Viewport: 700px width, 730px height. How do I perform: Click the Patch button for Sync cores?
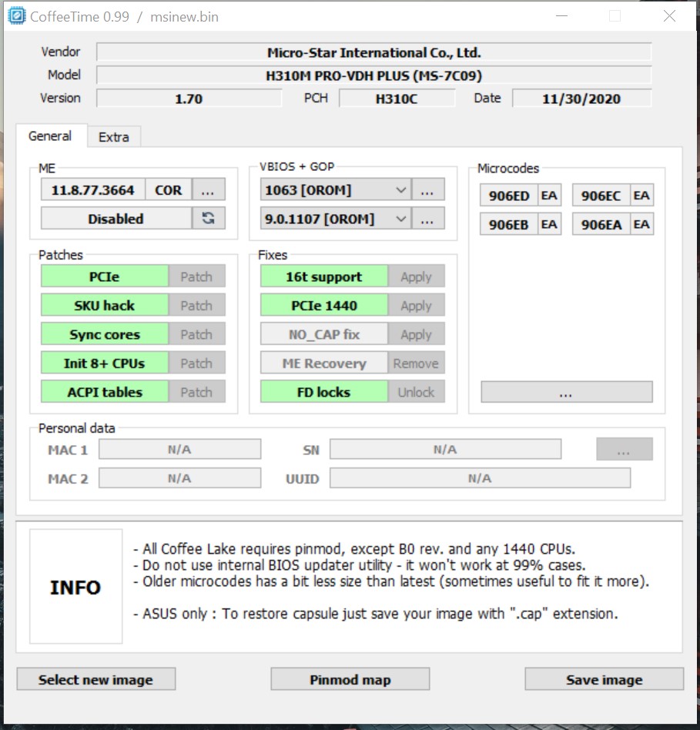[x=196, y=334]
